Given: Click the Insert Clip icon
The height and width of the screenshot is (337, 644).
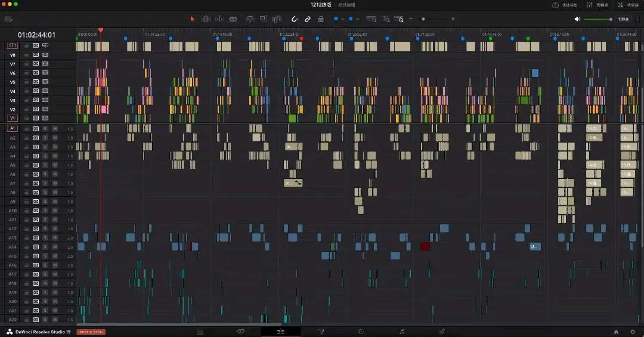Looking at the screenshot, I should click(x=250, y=19).
